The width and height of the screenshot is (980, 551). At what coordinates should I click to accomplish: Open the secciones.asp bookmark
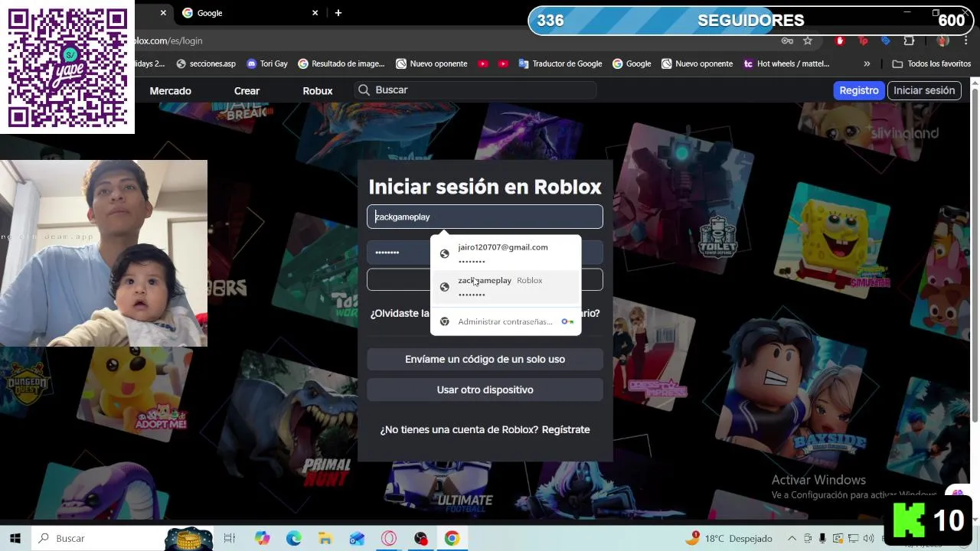(205, 64)
